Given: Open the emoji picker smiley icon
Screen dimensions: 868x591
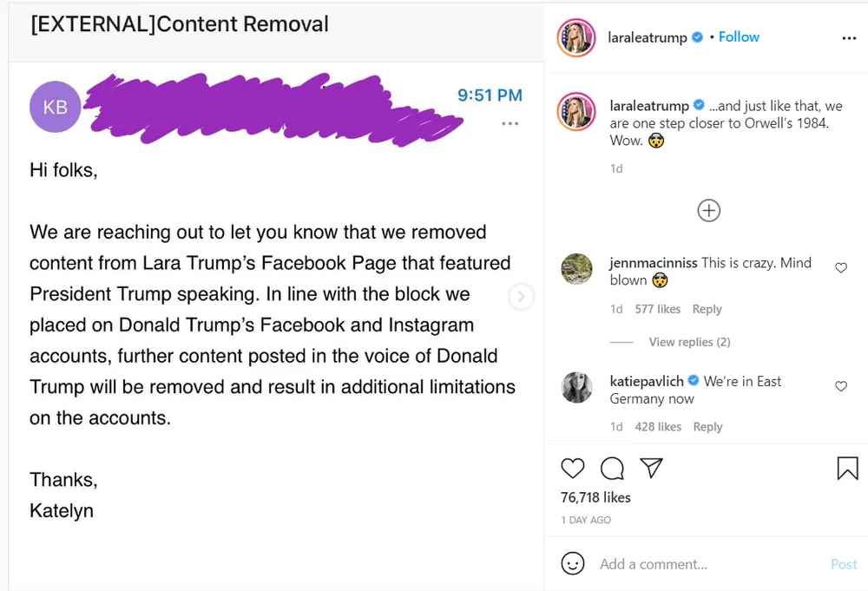Looking at the screenshot, I should point(573,563).
